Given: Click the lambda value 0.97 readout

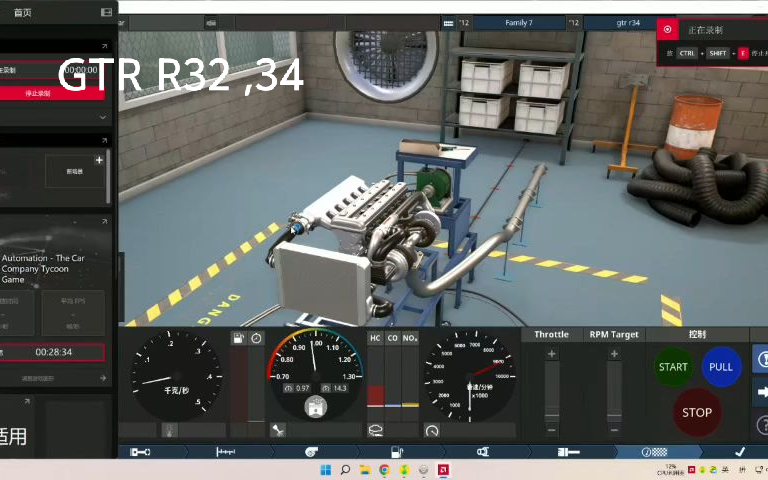Looking at the screenshot, I should coord(297,388).
